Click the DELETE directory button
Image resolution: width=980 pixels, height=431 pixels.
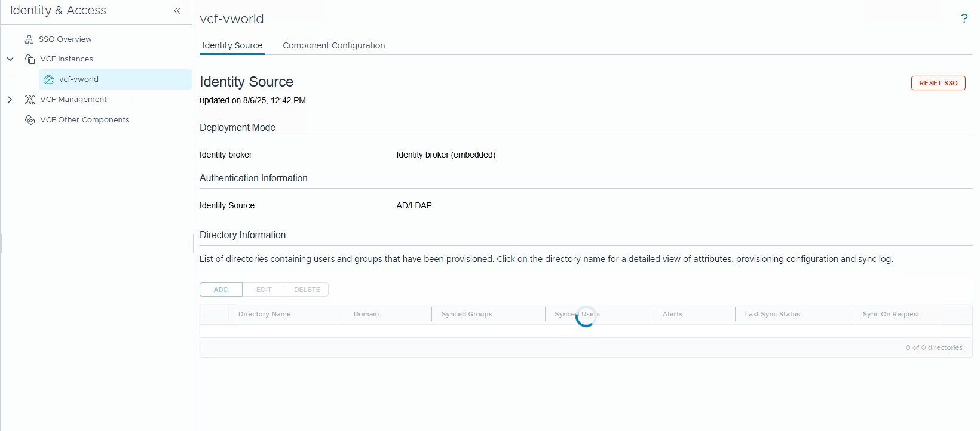pos(307,290)
